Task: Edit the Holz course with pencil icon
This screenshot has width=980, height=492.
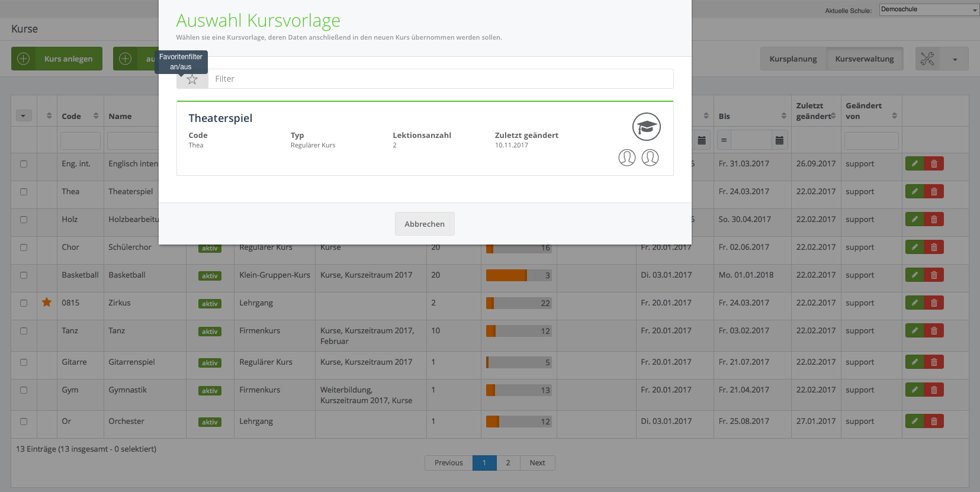Action: (915, 219)
